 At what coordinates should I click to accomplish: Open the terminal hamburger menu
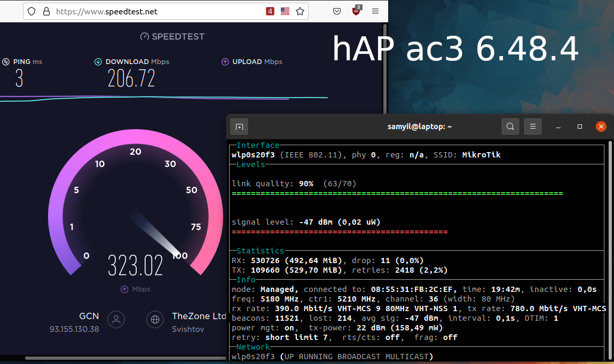(x=532, y=126)
